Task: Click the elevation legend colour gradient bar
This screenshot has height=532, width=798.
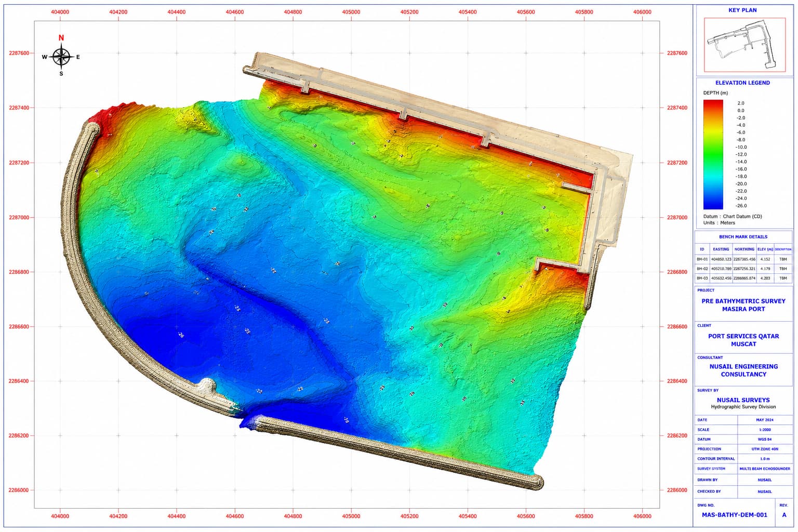Action: [x=713, y=154]
